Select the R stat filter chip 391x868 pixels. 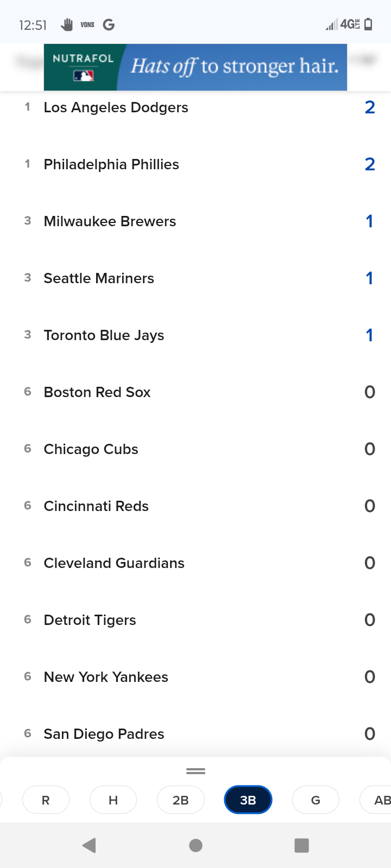pos(46,800)
